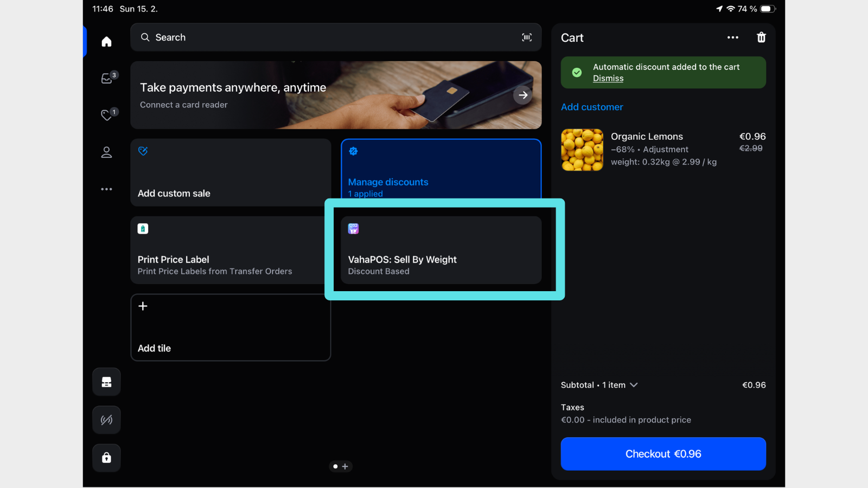Tap the Manage discounts badge icon

[353, 151]
